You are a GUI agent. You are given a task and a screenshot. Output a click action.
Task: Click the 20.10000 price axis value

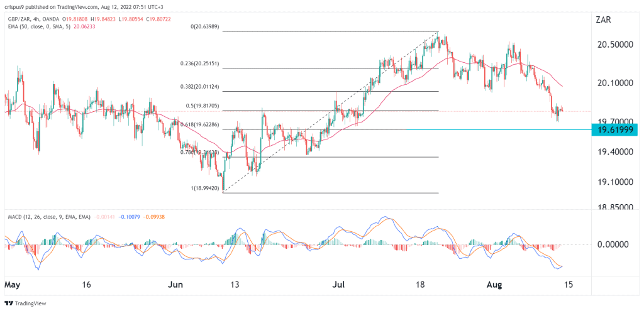tap(614, 84)
